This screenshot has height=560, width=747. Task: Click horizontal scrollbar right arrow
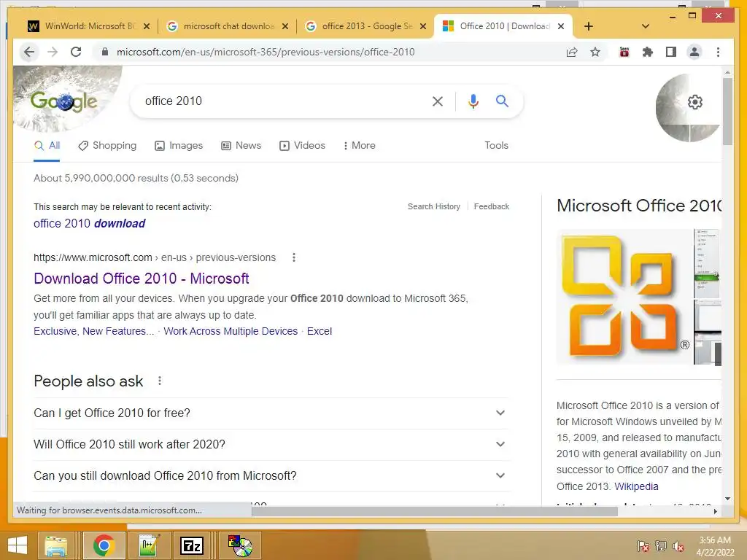tap(715, 511)
